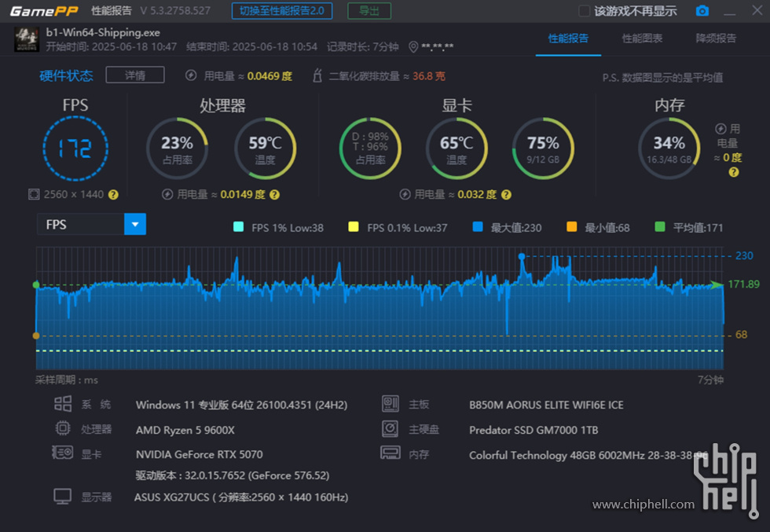Click the driver version 32.0.15.7652 text
The width and height of the screenshot is (770, 532).
point(233,475)
